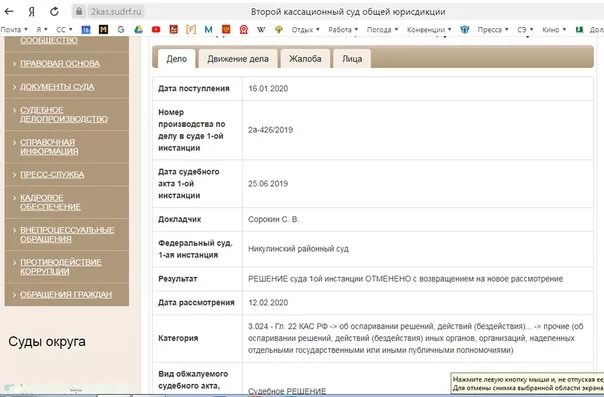Open ВНЕПРОЦЕССУАЛЬНЫЕ ОБРАЩЕНИЯ sidebar link
The height and width of the screenshot is (397, 604).
(x=67, y=235)
